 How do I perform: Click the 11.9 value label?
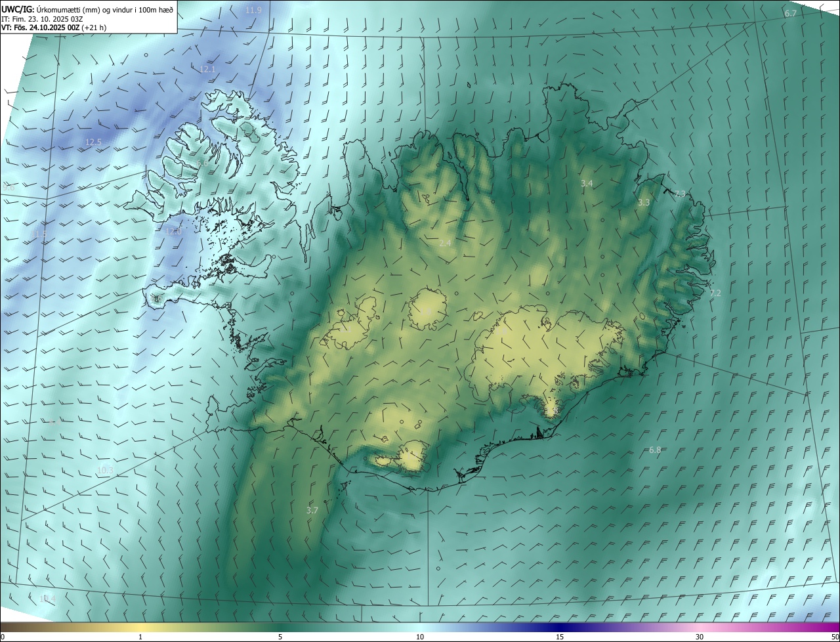click(253, 11)
